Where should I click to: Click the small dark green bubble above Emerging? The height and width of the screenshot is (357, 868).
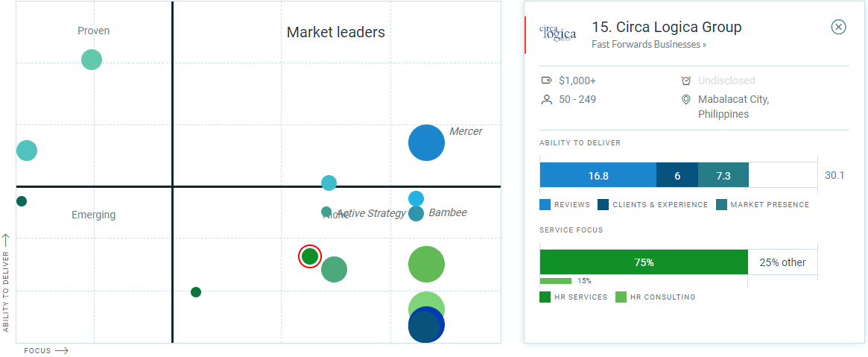click(21, 201)
